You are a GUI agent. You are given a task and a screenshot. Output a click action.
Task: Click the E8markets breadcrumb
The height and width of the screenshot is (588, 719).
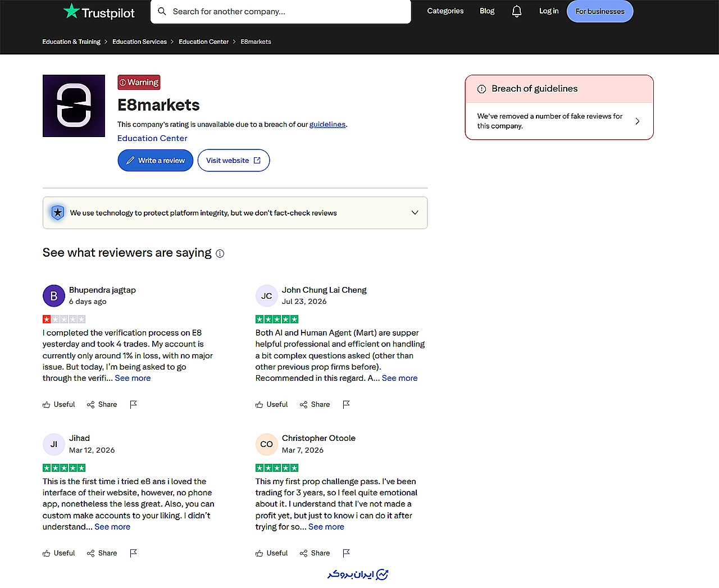click(256, 42)
